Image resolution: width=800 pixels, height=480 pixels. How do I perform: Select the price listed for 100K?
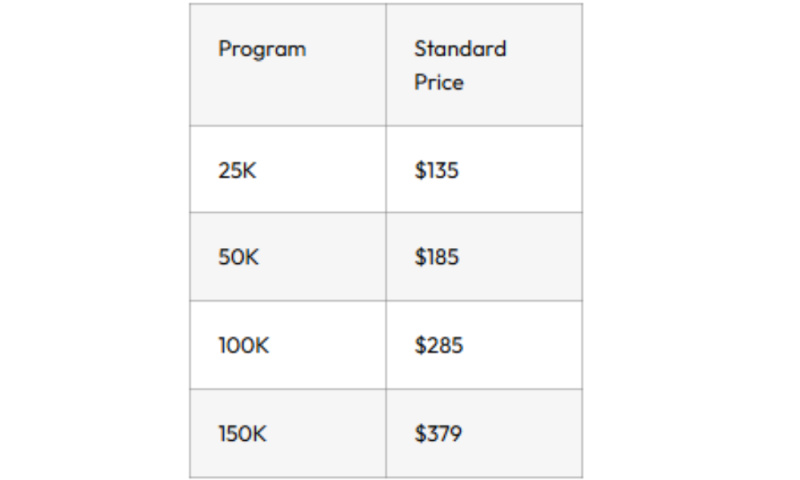[x=438, y=346]
